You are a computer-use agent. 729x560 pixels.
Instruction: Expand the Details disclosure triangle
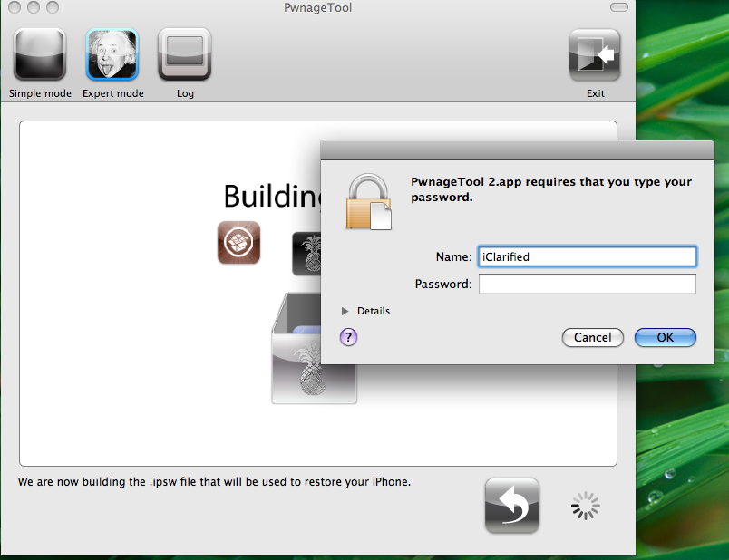coord(345,311)
